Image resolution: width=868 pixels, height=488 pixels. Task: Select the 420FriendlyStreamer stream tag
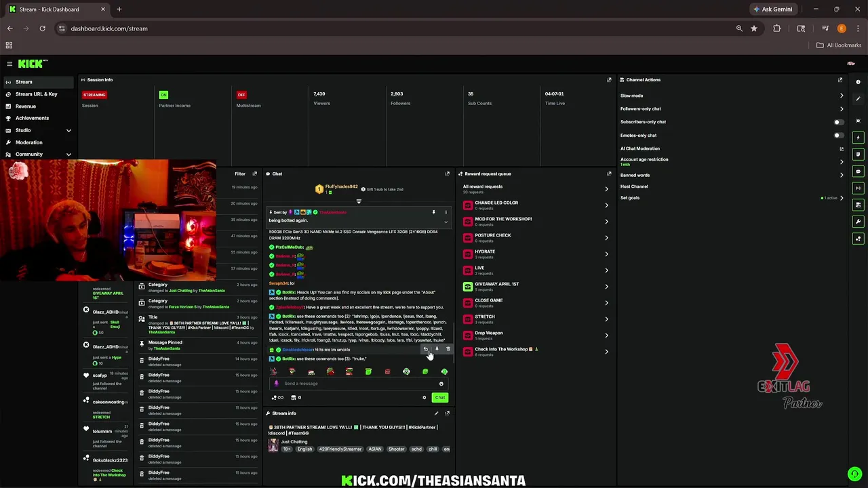click(341, 449)
